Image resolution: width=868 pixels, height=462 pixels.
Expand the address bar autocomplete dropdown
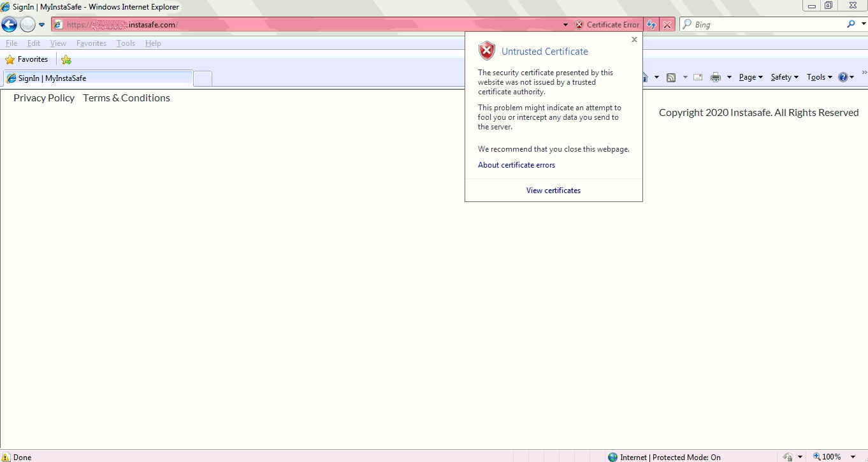[565, 25]
